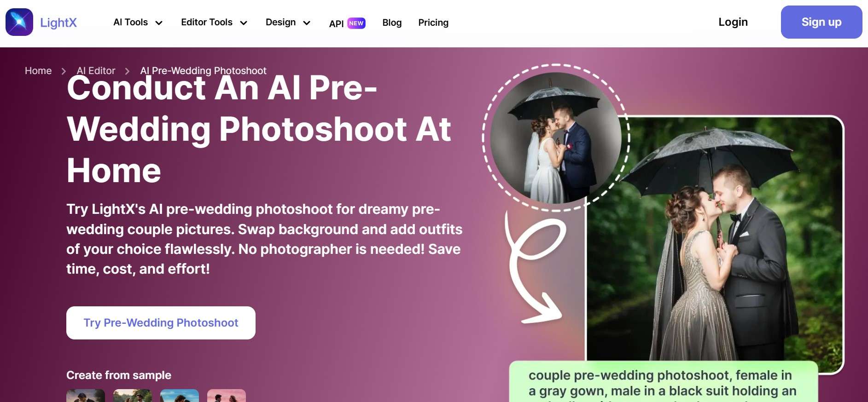The width and height of the screenshot is (868, 402).
Task: Click the Login link
Action: 733,22
